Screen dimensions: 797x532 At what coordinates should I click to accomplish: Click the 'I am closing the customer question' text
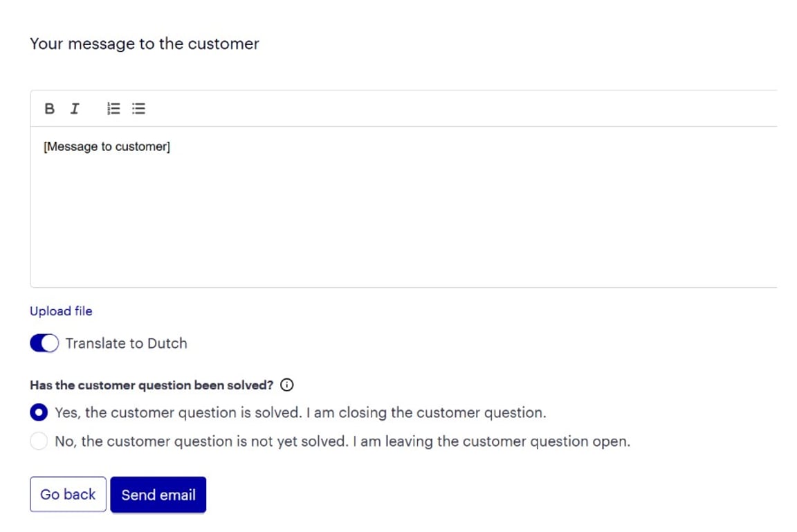tap(425, 412)
